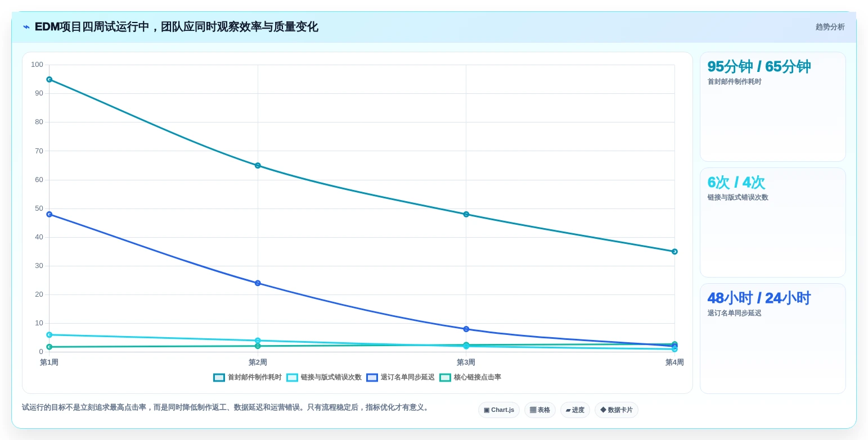Screen dimensions: 868x440
Task: Click the 退订名单同步延迟 legend label
Action: tap(407, 378)
